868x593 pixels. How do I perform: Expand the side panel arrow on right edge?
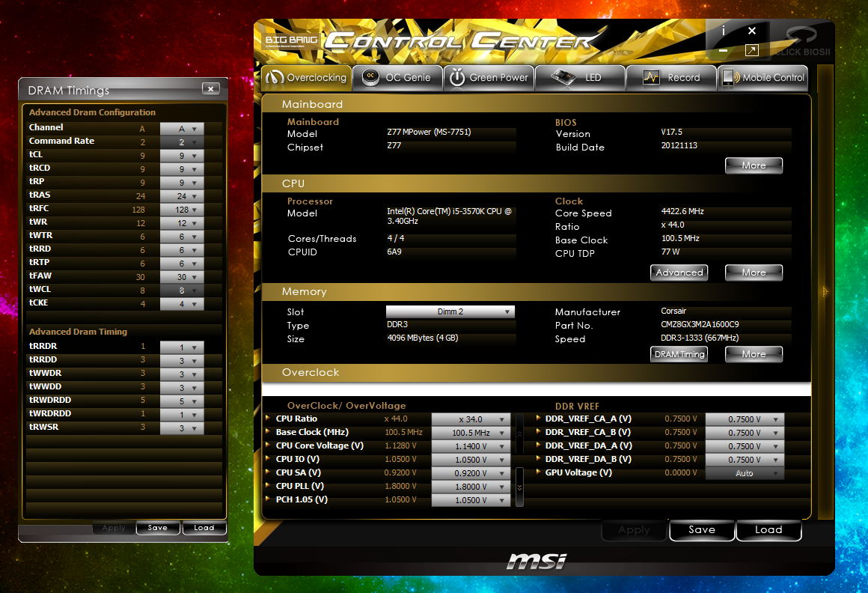(825, 291)
